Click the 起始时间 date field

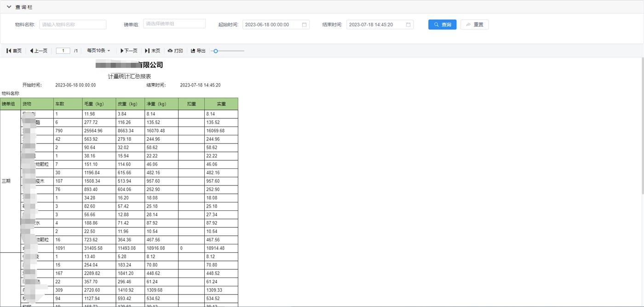pos(271,25)
